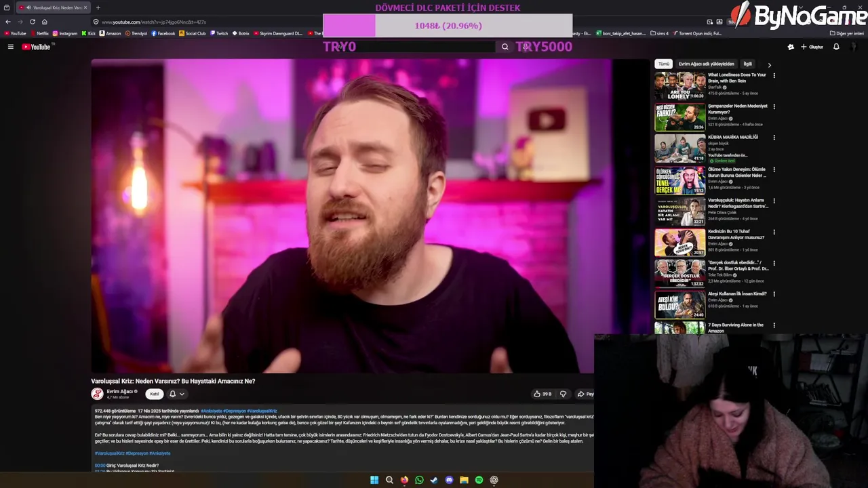Screen dimensions: 868x488
Task: Select the Tümü filter chip
Action: [664, 64]
